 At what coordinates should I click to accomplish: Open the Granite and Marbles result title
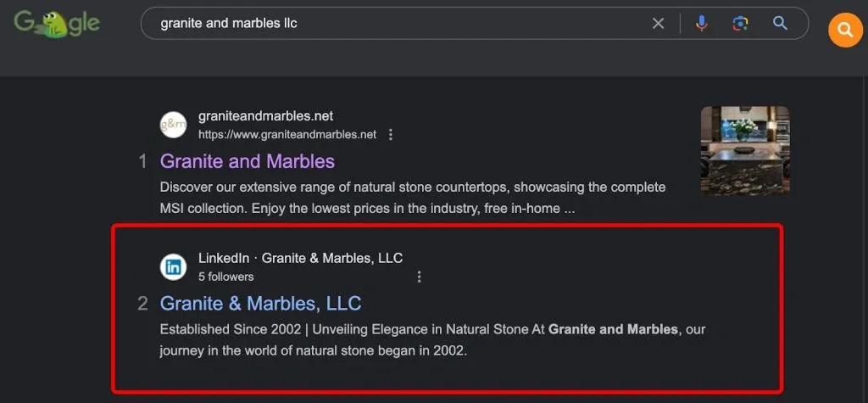tap(248, 161)
